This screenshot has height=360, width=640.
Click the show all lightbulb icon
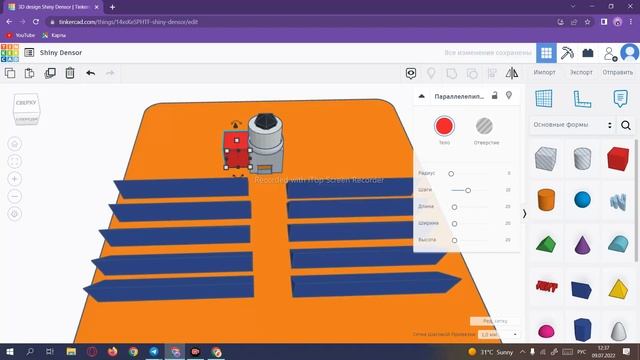click(x=431, y=73)
